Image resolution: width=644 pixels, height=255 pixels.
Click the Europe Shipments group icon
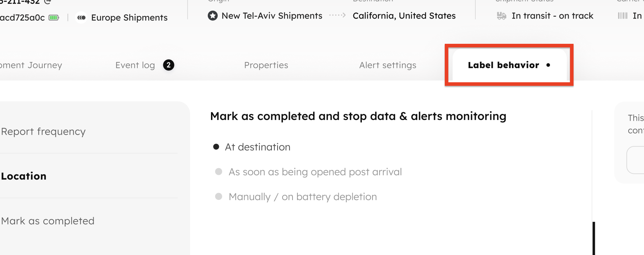coord(81,17)
